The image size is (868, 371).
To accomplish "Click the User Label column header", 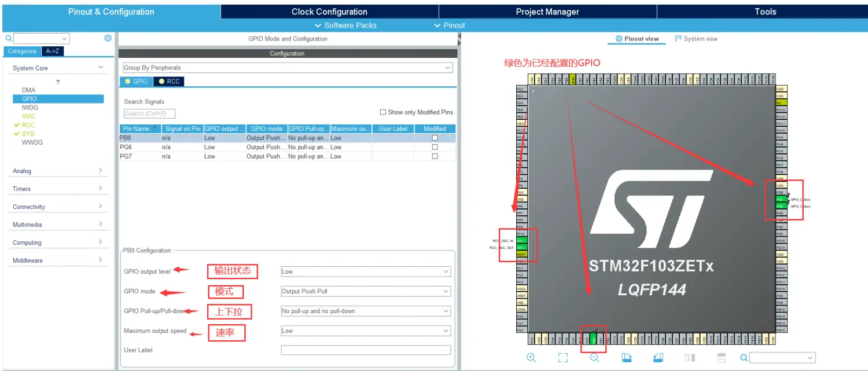I will tap(393, 128).
